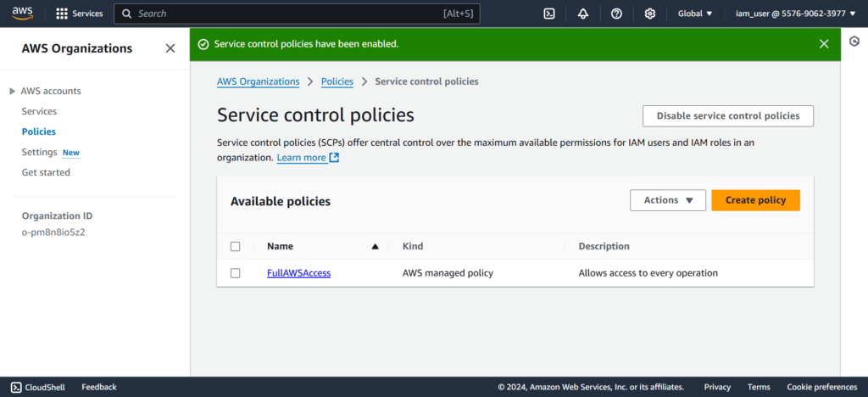The height and width of the screenshot is (397, 868).
Task: Click the Create policy button
Action: (755, 200)
